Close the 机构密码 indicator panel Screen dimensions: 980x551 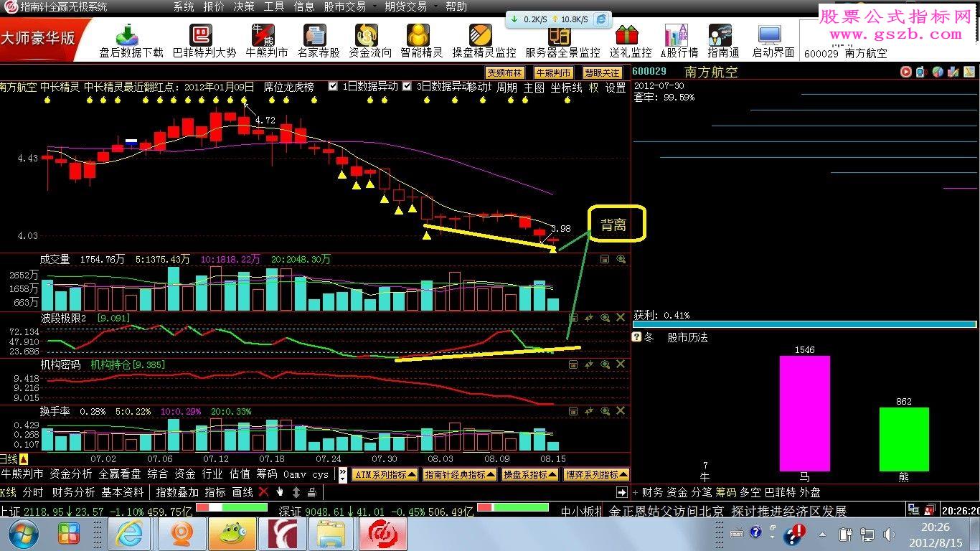tap(621, 364)
